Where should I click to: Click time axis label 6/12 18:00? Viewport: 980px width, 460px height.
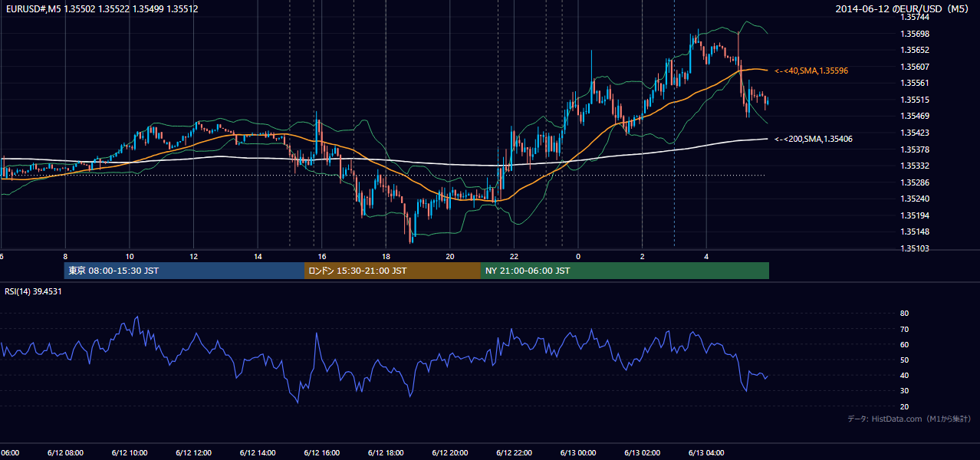pos(386,453)
